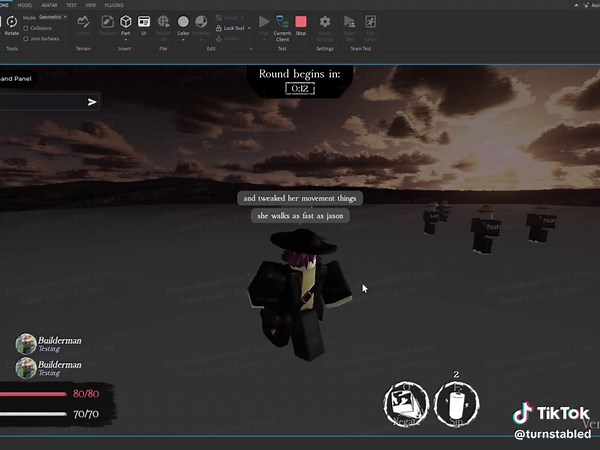600x450 pixels.
Task: Send the command with the arrow button
Action: [92, 102]
